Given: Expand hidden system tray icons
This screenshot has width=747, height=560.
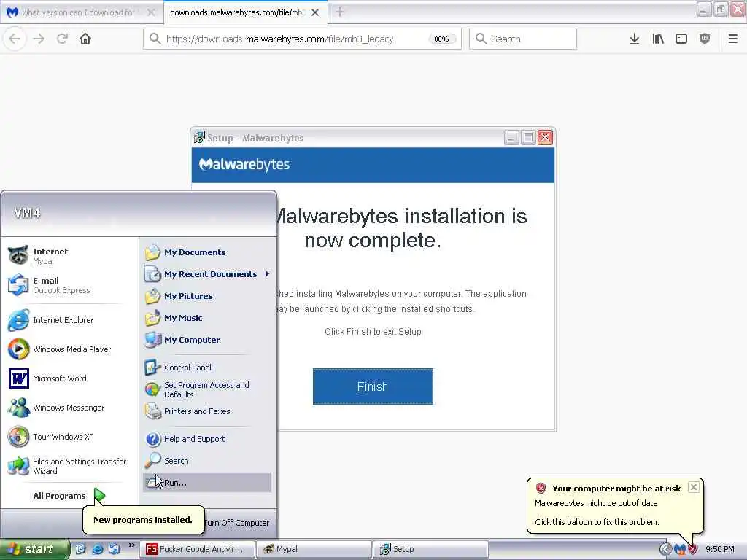Looking at the screenshot, I should (x=665, y=549).
